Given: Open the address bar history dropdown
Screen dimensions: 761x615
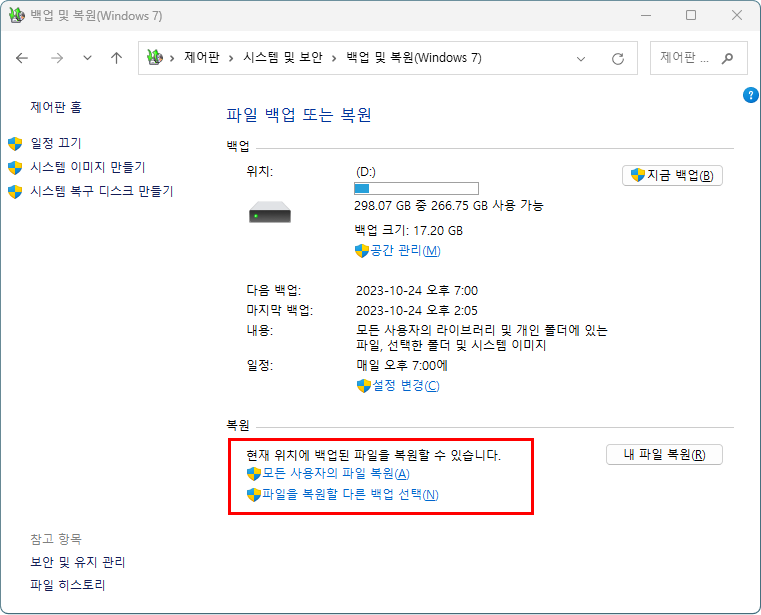Looking at the screenshot, I should (581, 59).
